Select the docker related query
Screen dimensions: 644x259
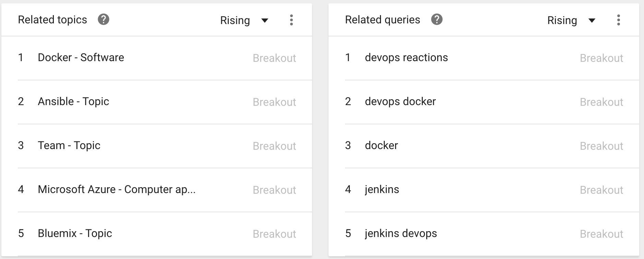click(x=381, y=146)
